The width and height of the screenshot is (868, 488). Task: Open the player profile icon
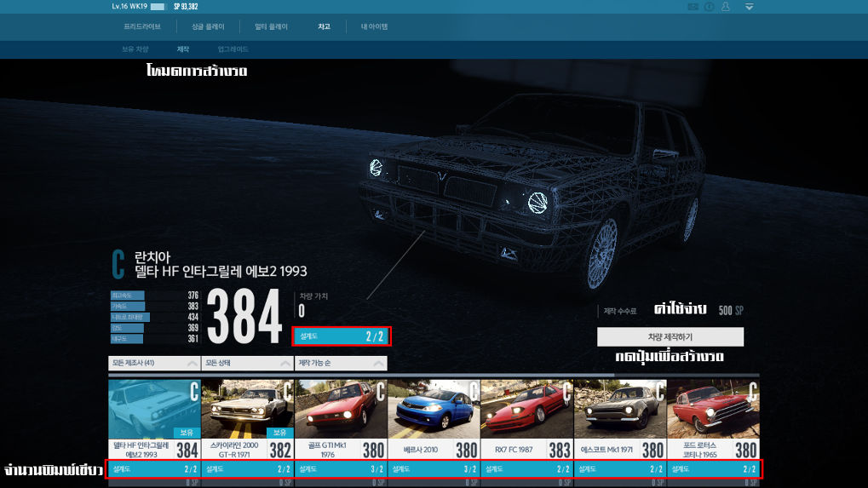tap(725, 7)
